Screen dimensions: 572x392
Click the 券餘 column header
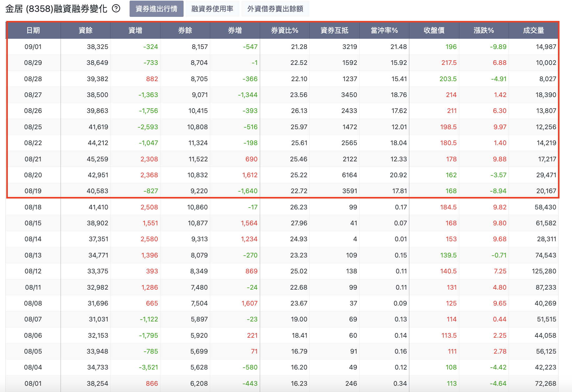185,30
